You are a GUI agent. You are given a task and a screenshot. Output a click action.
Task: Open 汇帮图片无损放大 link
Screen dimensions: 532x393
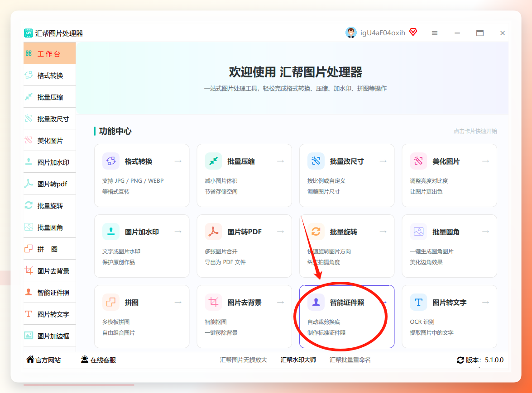(244, 360)
